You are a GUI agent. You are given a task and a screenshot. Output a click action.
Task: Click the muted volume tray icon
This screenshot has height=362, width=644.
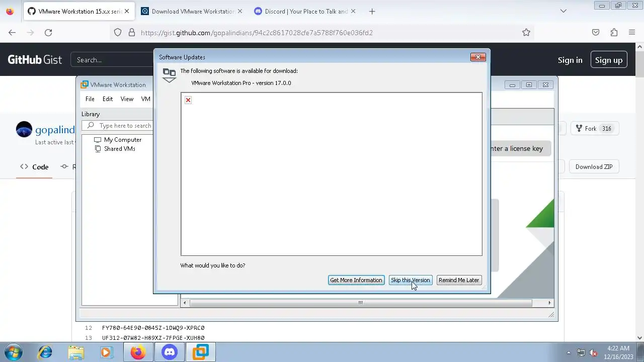pyautogui.click(x=593, y=352)
